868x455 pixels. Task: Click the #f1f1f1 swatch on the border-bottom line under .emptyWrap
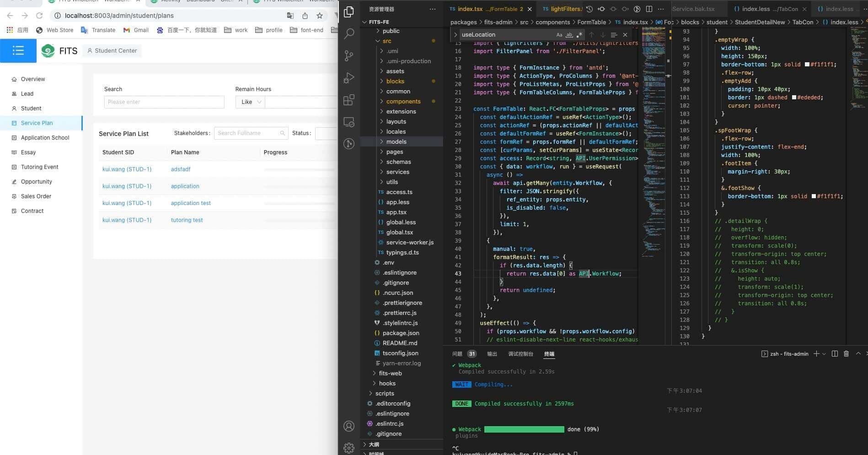(807, 65)
